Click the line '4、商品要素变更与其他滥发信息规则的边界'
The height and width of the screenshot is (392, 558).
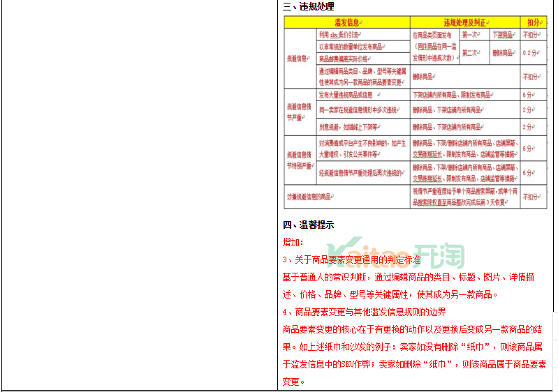[x=364, y=312]
